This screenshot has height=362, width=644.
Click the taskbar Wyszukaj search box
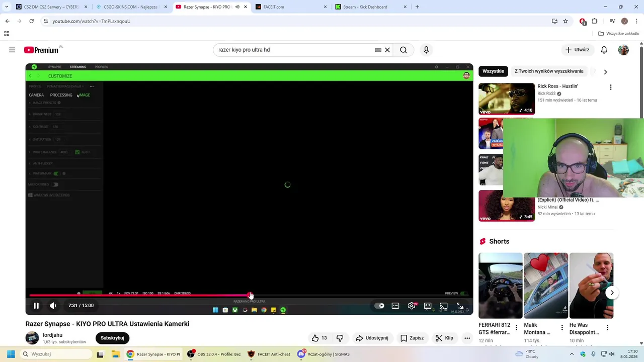point(56,354)
